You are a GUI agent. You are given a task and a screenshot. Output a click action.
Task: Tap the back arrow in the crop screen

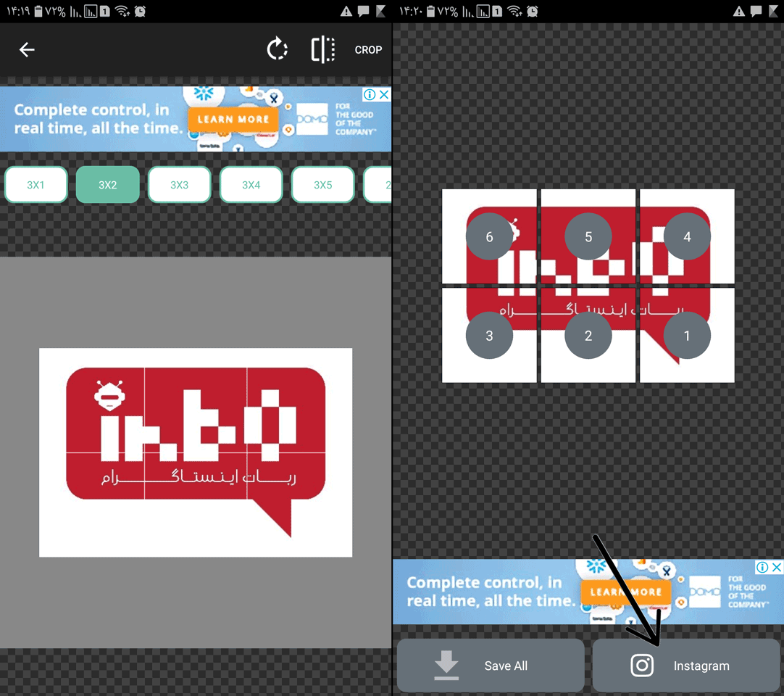(x=27, y=49)
